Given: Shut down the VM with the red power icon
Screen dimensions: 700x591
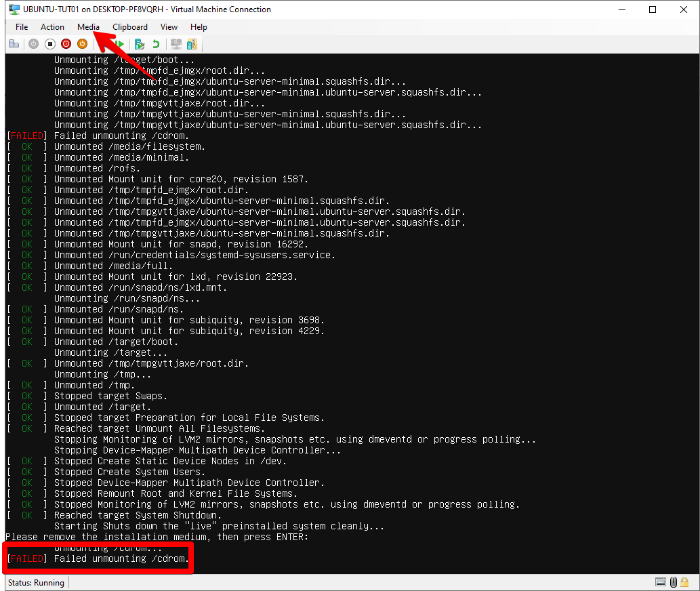Looking at the screenshot, I should point(66,44).
